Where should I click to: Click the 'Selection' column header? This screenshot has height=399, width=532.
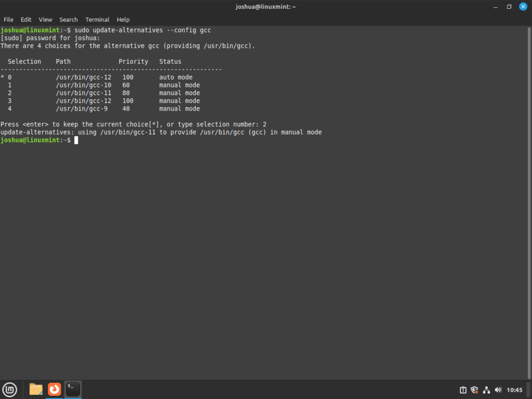click(24, 61)
